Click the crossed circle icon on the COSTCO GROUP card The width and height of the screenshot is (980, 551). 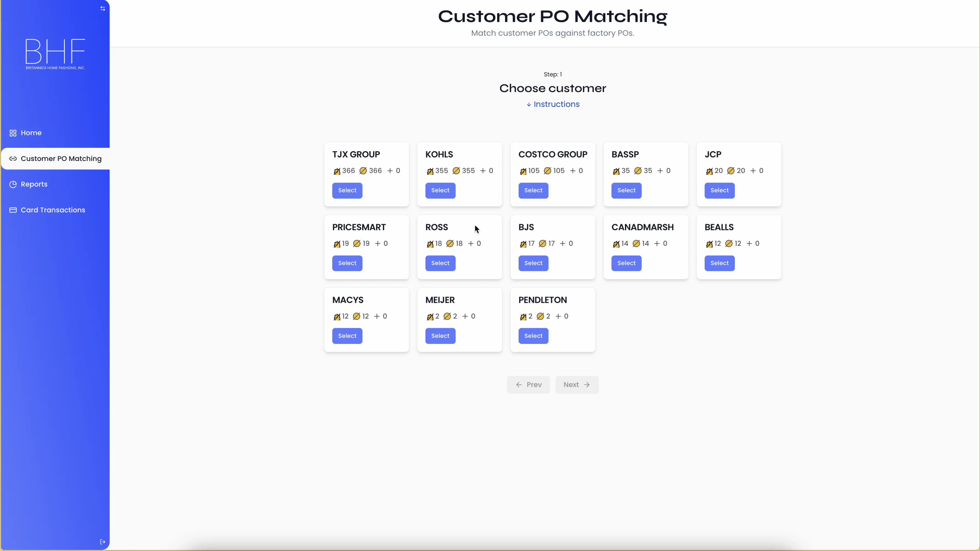coord(548,171)
